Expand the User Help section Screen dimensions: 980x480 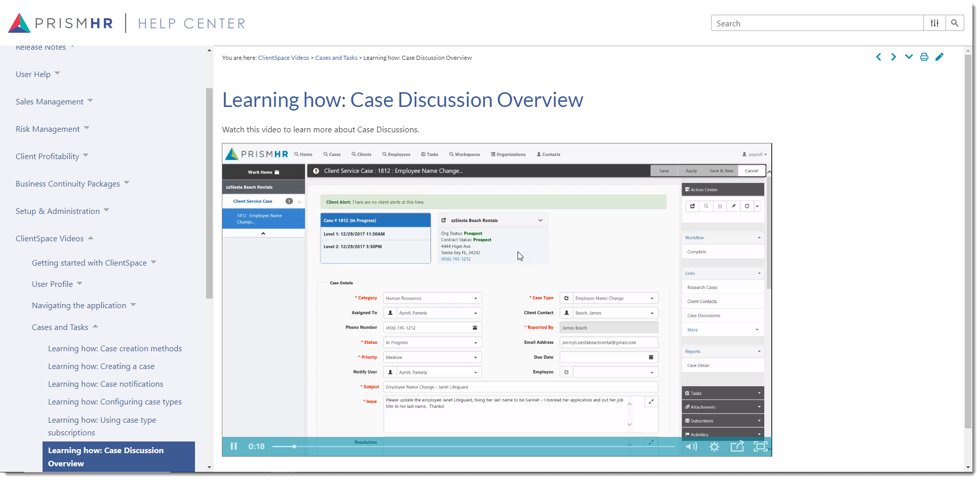tap(57, 73)
